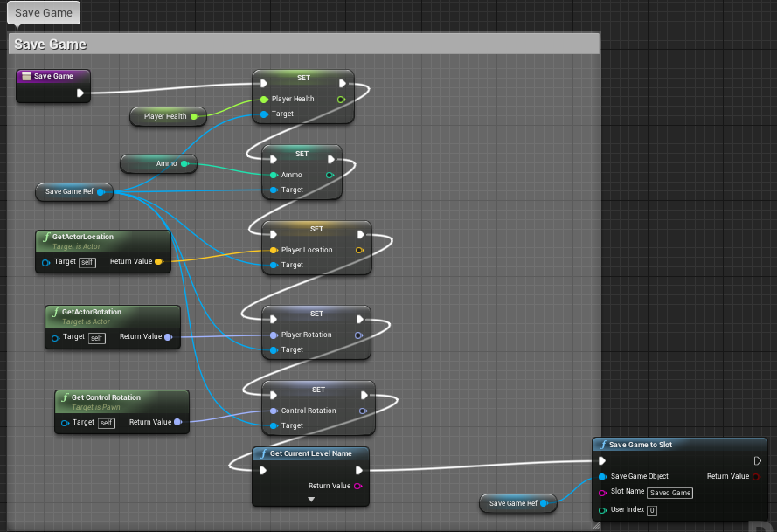Click Target pin on Player Rotation SET
This screenshot has width=777, height=532.
[274, 350]
